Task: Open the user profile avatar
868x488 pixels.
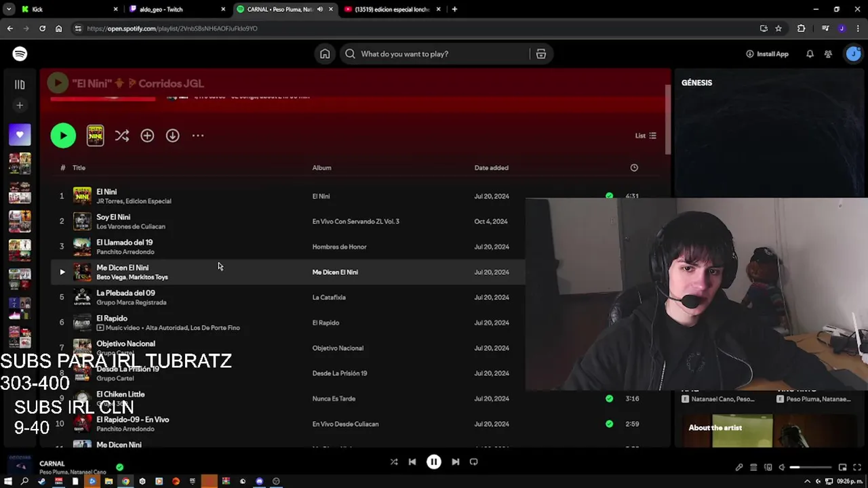Action: click(x=853, y=54)
